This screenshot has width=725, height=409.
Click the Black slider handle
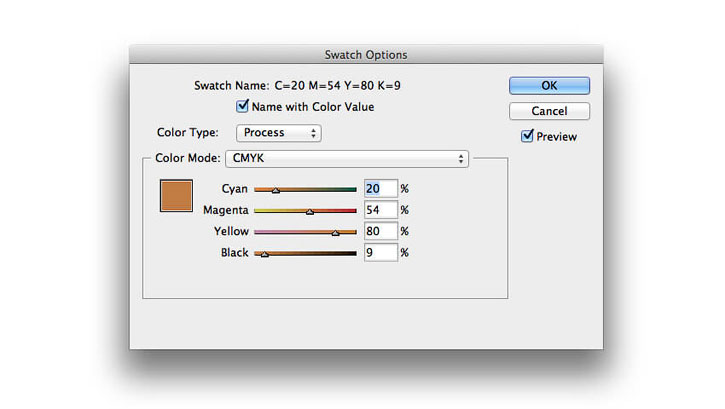point(264,254)
